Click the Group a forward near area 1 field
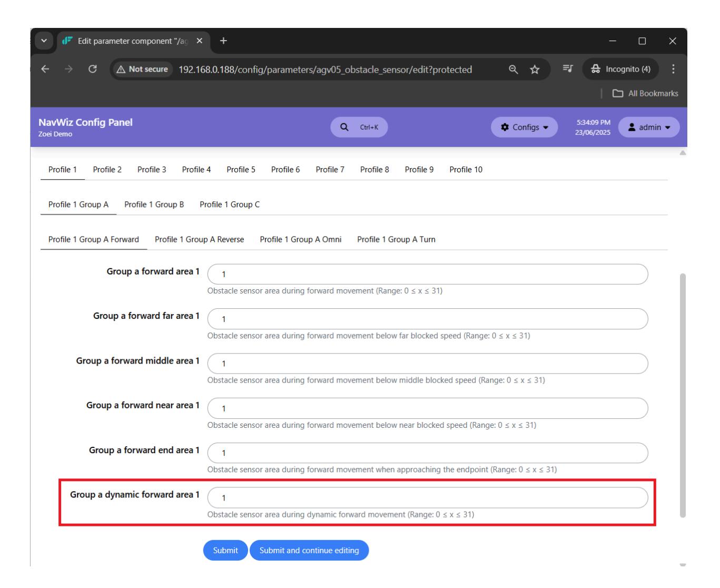Viewport: 720px width, 588px height. (x=428, y=408)
